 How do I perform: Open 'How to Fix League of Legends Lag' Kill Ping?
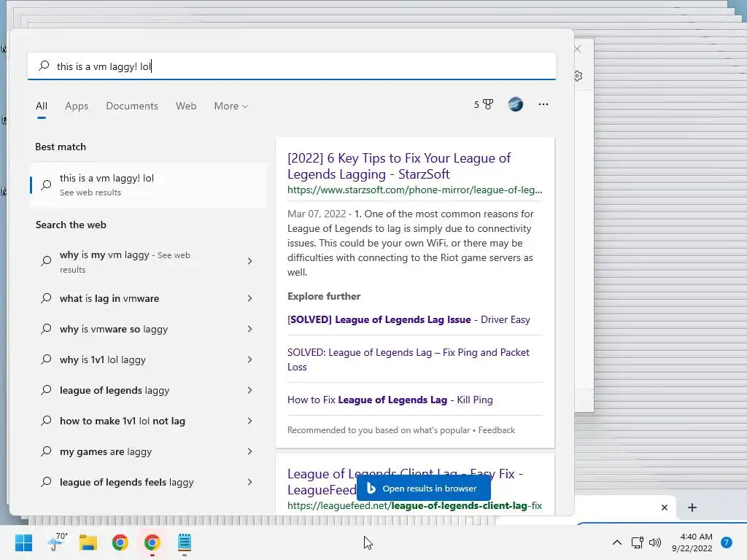390,400
